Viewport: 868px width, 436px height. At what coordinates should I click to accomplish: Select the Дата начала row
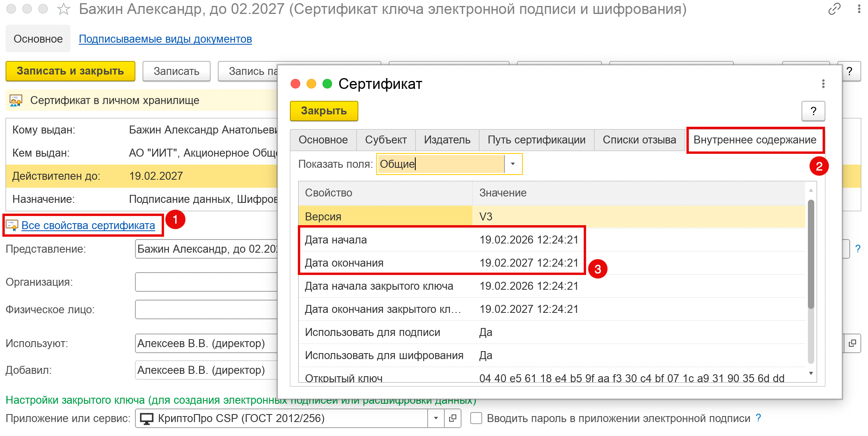point(552,240)
